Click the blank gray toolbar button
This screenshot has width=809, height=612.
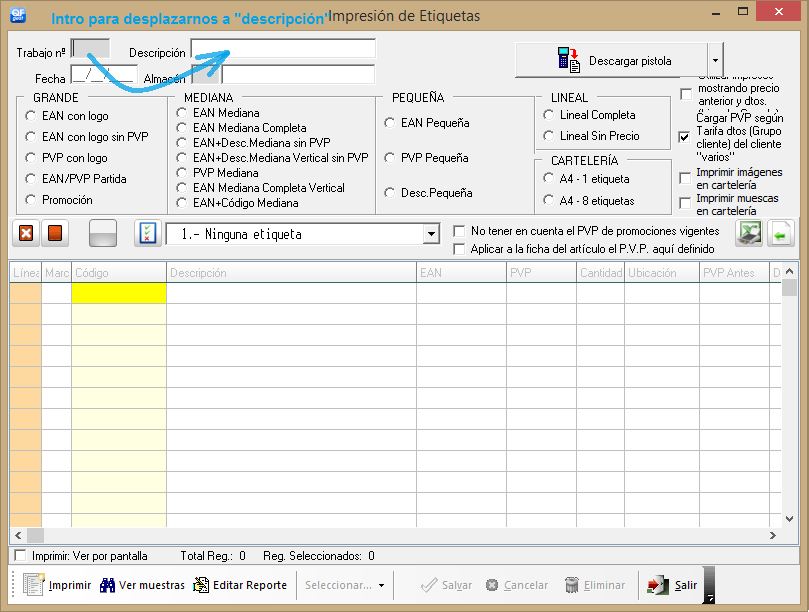(103, 233)
